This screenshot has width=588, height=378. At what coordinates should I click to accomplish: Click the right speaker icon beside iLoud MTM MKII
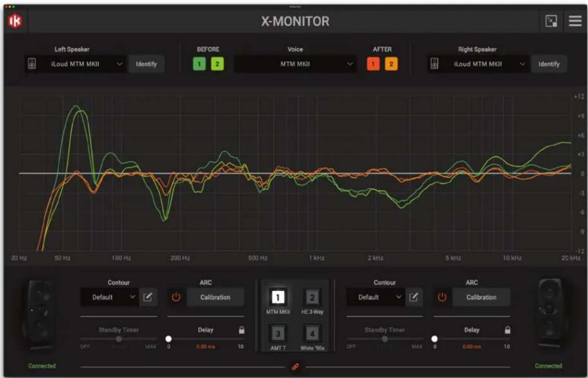tap(434, 63)
